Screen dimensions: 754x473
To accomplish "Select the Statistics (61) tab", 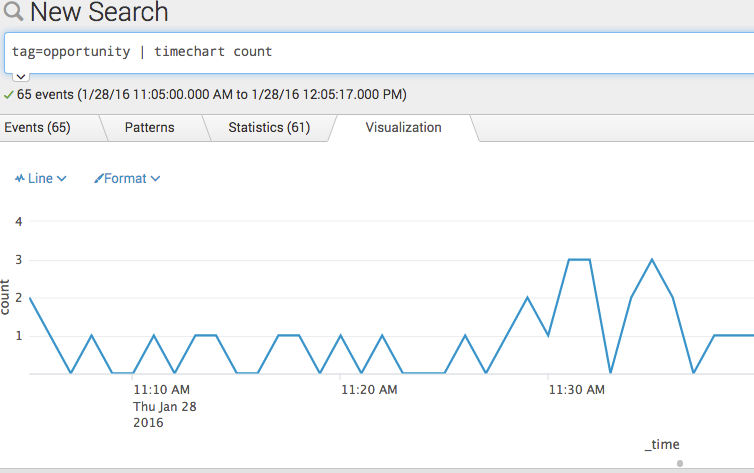I will (269, 128).
